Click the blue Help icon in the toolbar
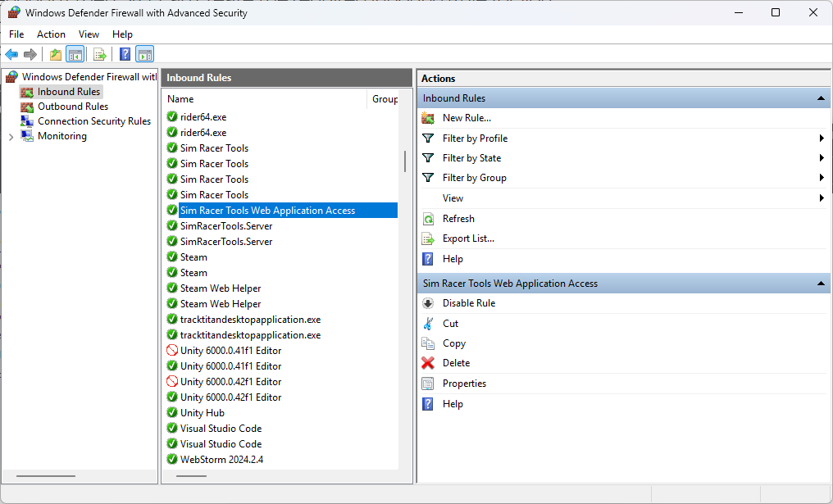833x504 pixels. [125, 54]
